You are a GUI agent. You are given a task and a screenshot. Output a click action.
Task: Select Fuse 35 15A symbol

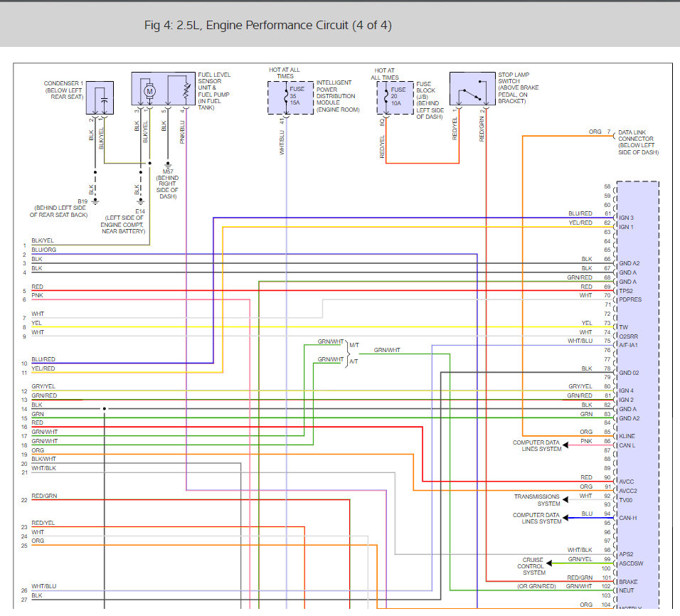(x=285, y=95)
